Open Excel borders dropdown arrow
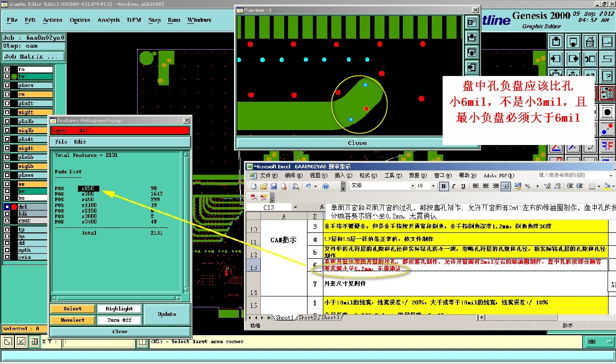 [x=599, y=186]
